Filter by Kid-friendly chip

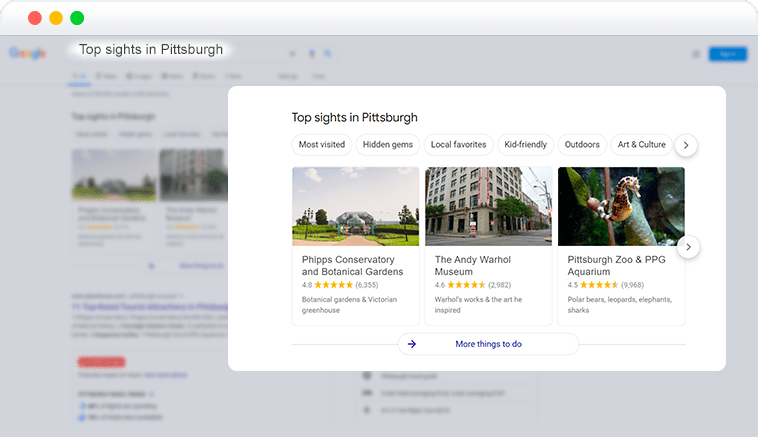pyautogui.click(x=525, y=145)
